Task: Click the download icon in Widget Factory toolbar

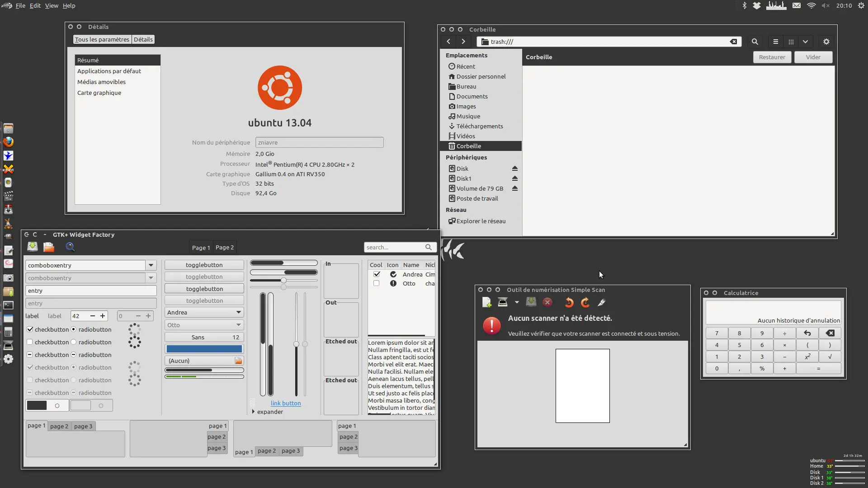Action: [x=33, y=247]
